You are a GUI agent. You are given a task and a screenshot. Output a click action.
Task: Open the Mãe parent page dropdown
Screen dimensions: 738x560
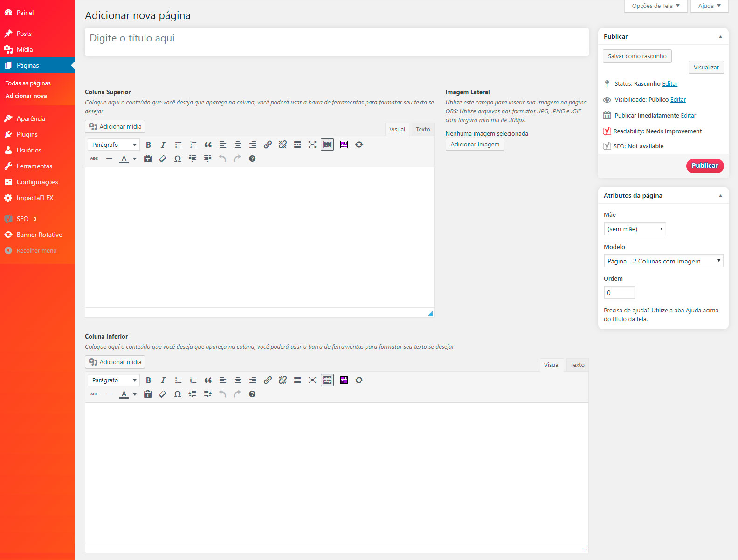point(635,229)
